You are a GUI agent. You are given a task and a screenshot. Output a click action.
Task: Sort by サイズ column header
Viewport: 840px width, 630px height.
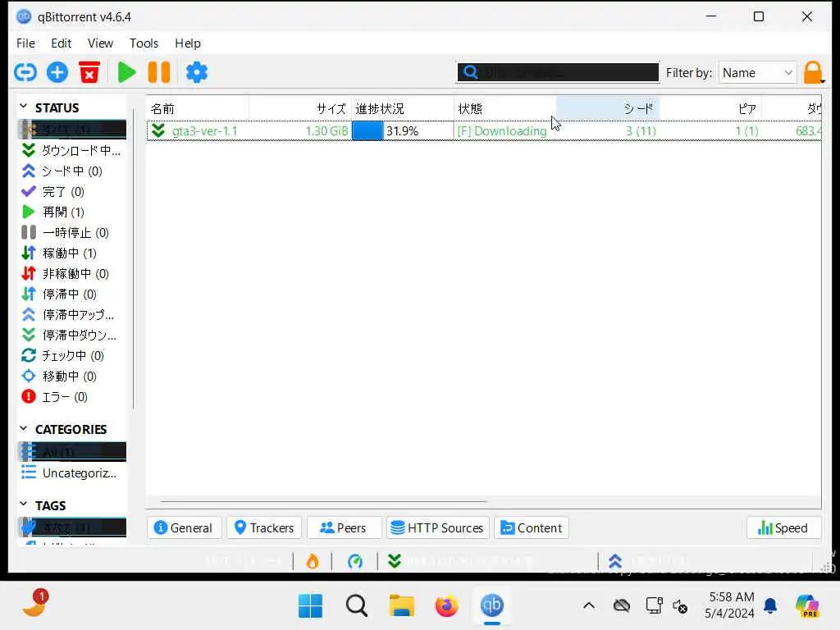[x=300, y=109]
